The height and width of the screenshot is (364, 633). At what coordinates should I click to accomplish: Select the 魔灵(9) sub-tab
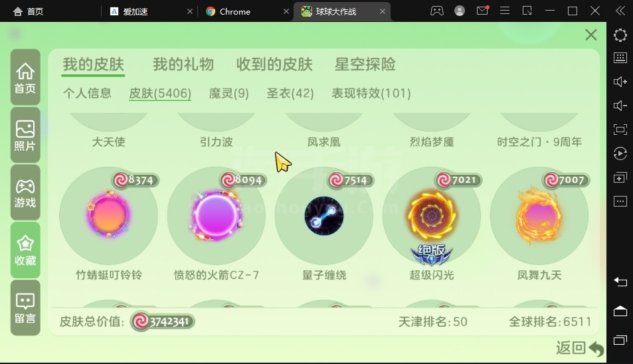click(x=229, y=93)
